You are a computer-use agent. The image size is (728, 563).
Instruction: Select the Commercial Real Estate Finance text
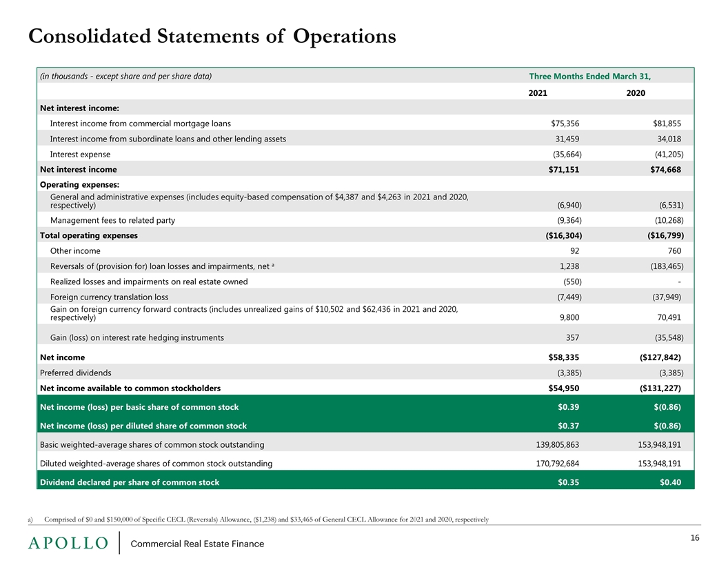pyautogui.click(x=197, y=544)
